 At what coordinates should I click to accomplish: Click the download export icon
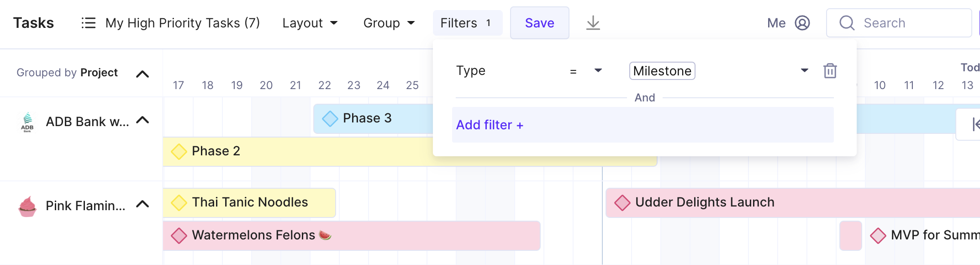point(593,23)
